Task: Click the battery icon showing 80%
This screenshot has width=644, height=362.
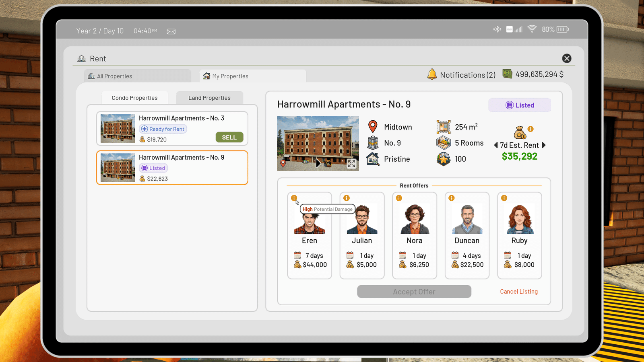Action: pos(562,29)
